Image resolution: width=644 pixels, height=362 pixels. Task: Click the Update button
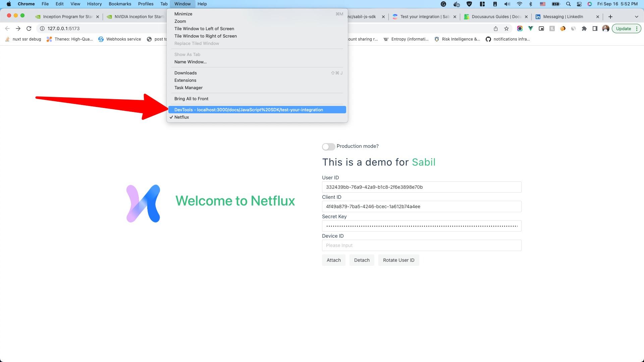point(626,28)
